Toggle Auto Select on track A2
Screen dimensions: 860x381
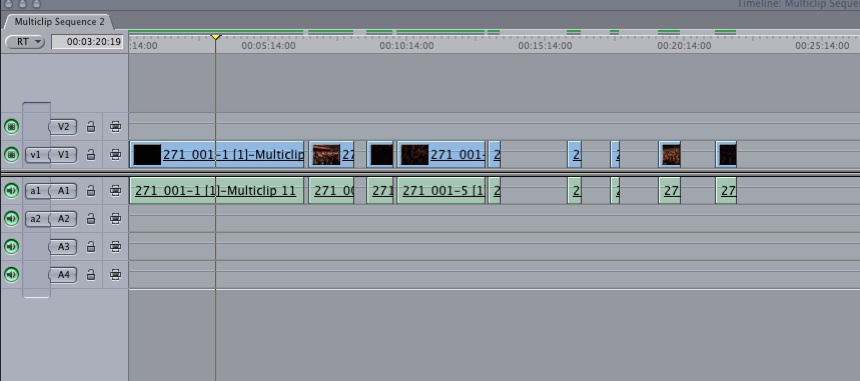(115, 219)
